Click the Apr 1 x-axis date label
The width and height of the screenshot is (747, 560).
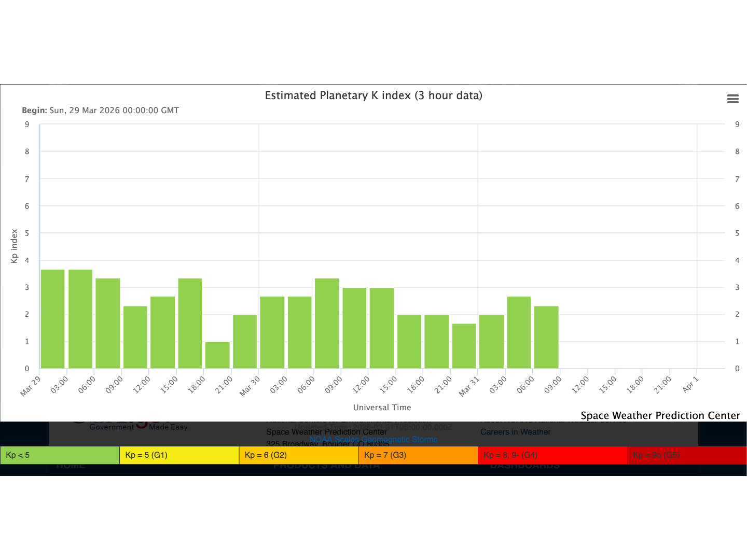(690, 385)
